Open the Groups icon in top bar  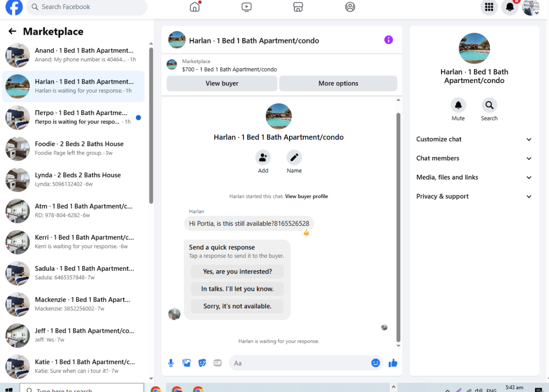(x=350, y=7)
